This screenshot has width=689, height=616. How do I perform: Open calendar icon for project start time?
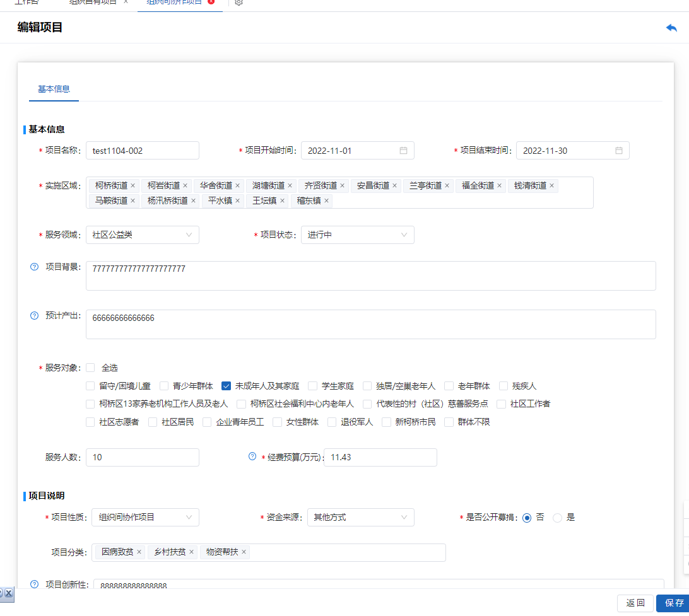click(x=403, y=151)
